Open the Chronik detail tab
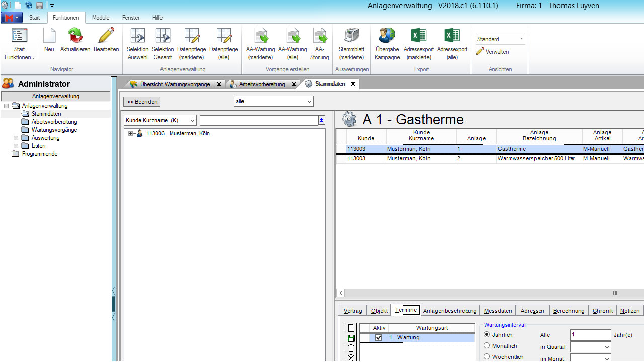Image resolution: width=644 pixels, height=362 pixels. pyautogui.click(x=603, y=311)
